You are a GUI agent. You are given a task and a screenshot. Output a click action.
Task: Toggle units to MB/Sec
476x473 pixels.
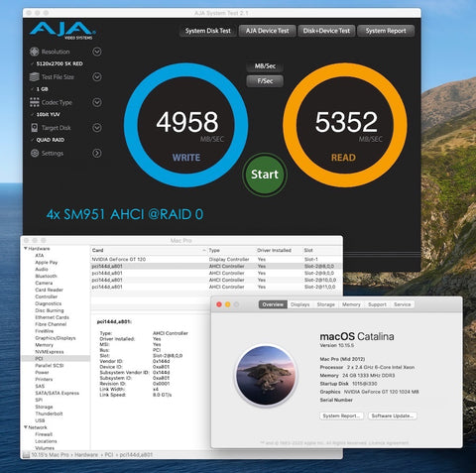[265, 66]
